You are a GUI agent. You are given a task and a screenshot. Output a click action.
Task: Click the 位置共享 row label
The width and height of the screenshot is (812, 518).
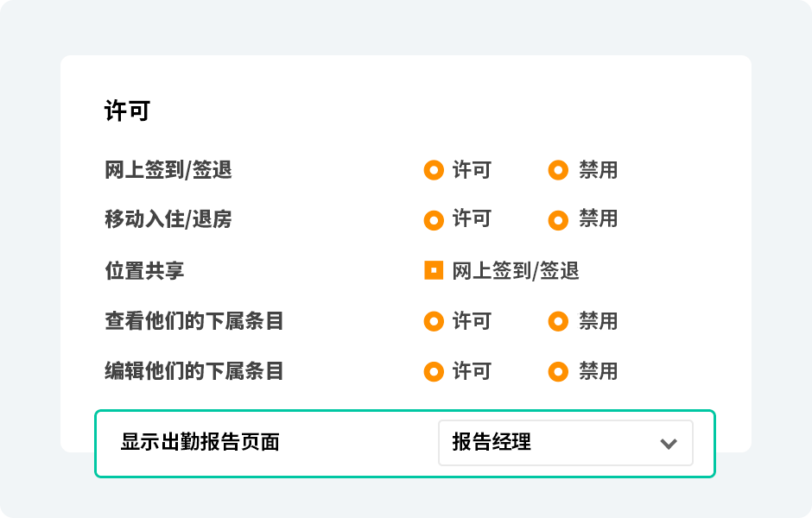[x=144, y=271]
